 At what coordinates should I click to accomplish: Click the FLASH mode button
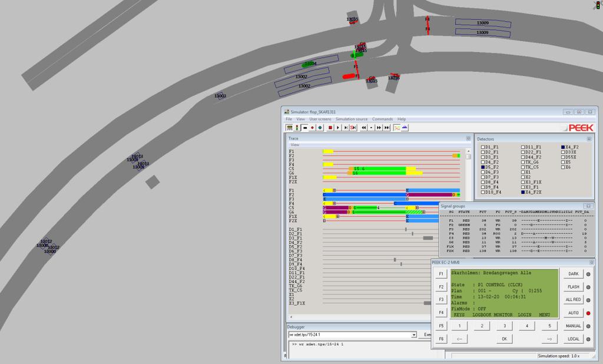tap(573, 287)
